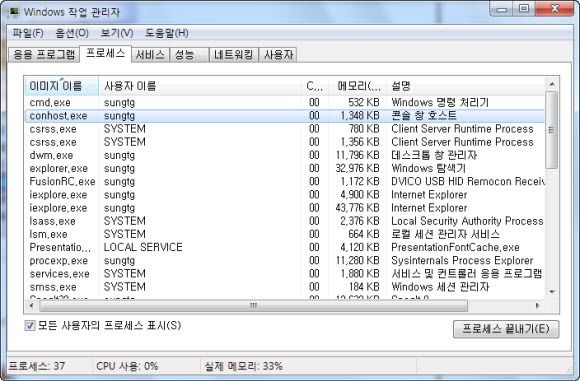
Task: Open the 보기(V) menu
Action: point(117,33)
